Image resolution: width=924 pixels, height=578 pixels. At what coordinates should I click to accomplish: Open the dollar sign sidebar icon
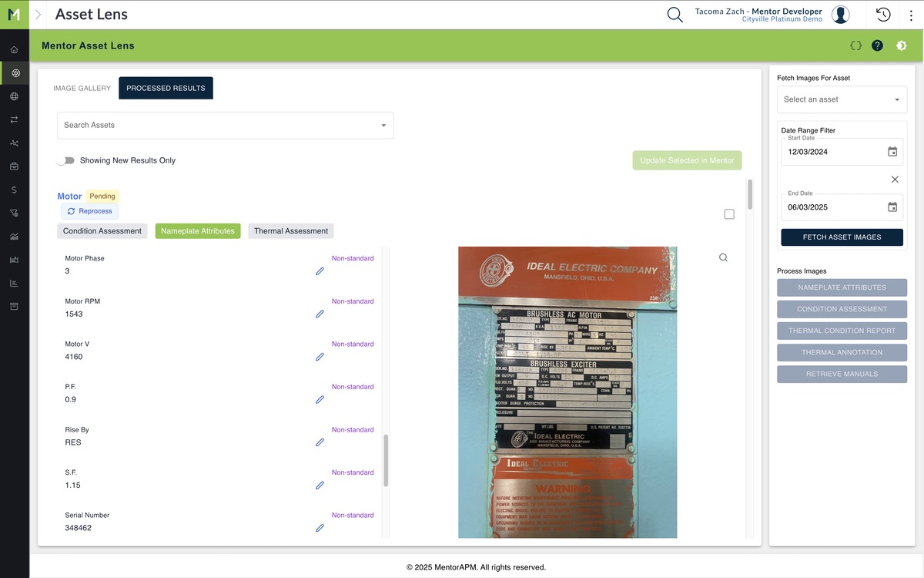pyautogui.click(x=15, y=190)
